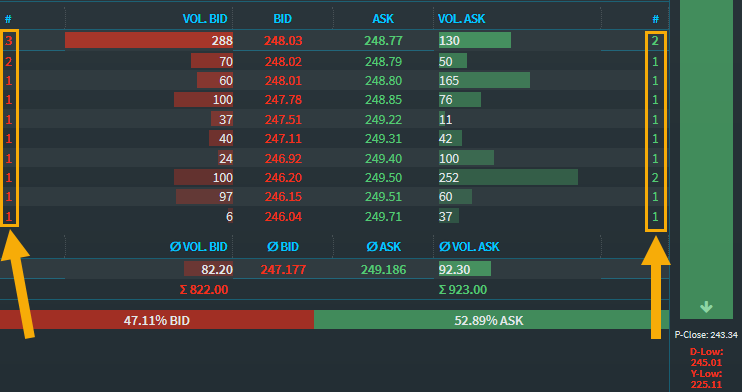
Task: Click the right # orders column header
Action: coord(655,19)
